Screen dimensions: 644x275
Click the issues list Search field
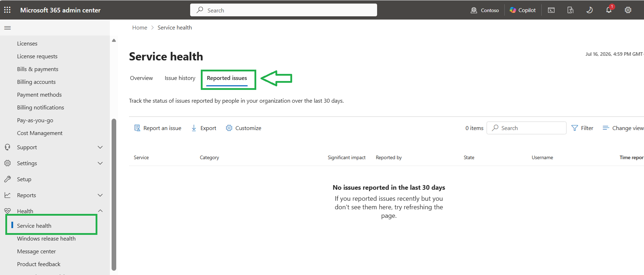(x=526, y=128)
